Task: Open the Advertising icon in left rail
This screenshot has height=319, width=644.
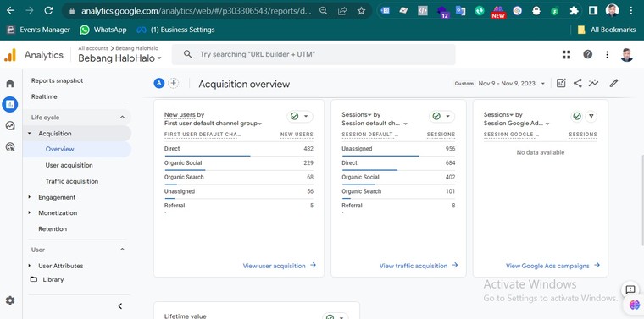Action: click(10, 146)
